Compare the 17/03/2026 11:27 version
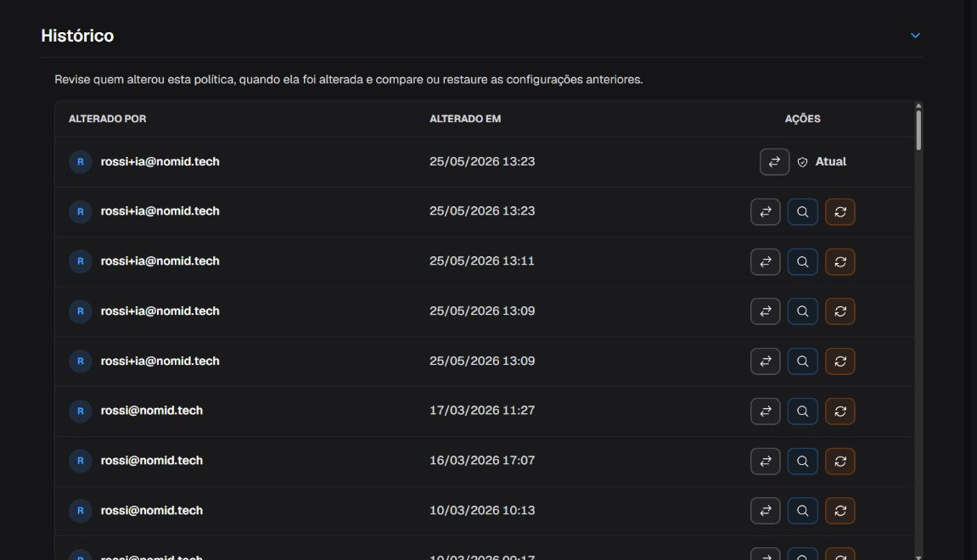The image size is (977, 560). tap(765, 412)
